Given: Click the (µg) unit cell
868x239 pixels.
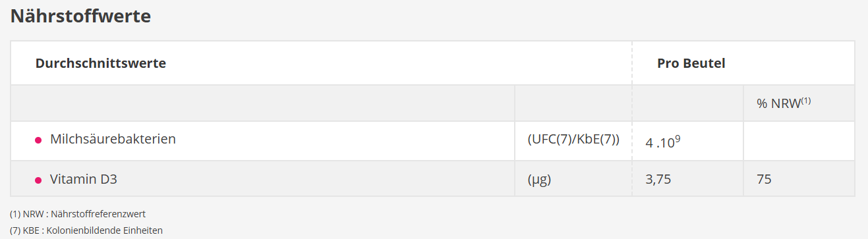Looking at the screenshot, I should point(573,178).
